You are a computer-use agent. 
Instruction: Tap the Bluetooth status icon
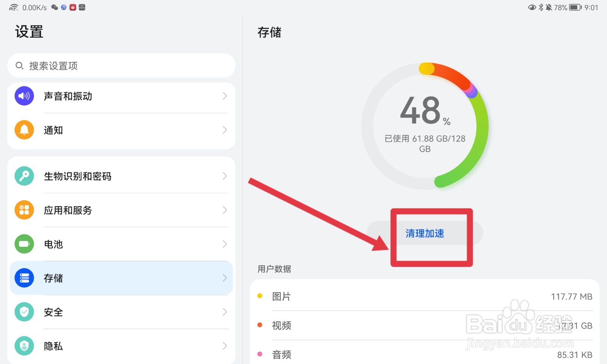point(541,7)
